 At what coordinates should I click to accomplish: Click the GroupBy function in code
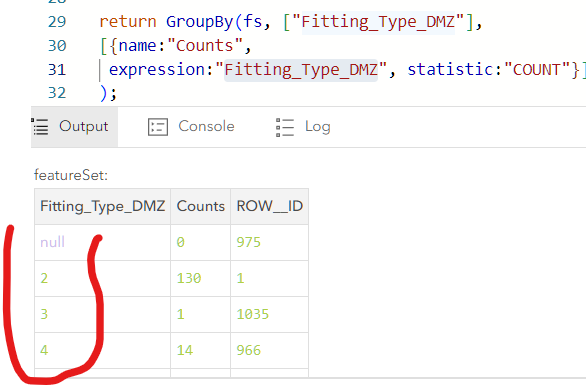click(x=200, y=22)
